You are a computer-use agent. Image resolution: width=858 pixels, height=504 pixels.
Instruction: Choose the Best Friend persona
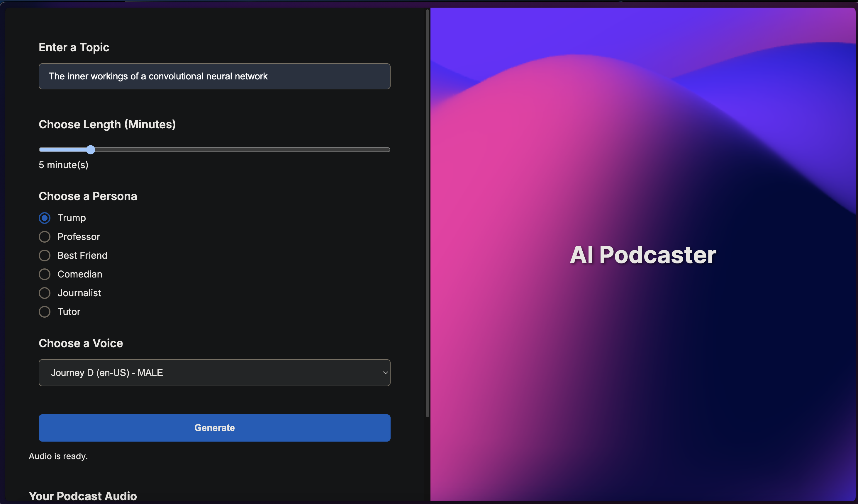tap(45, 255)
